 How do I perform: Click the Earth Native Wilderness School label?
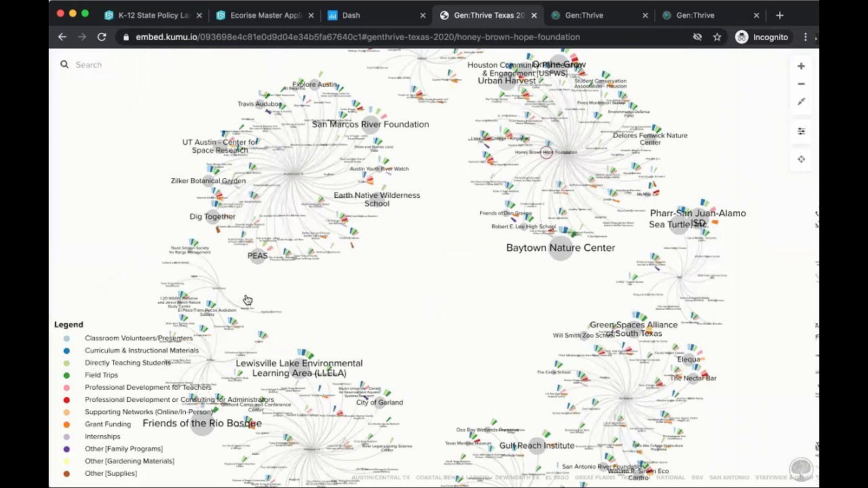(x=377, y=199)
